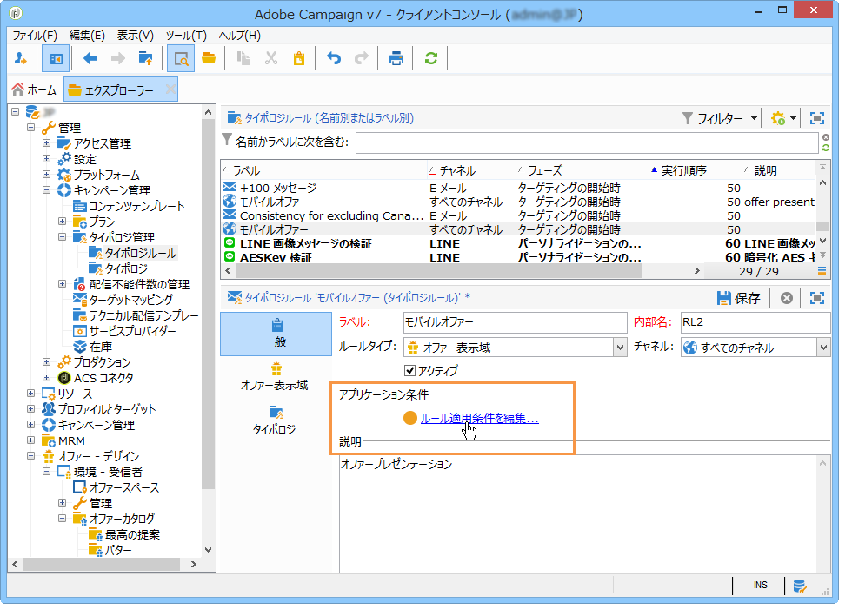Click the detail panel cancel X icon
Image resolution: width=852 pixels, height=616 pixels.
point(786,298)
